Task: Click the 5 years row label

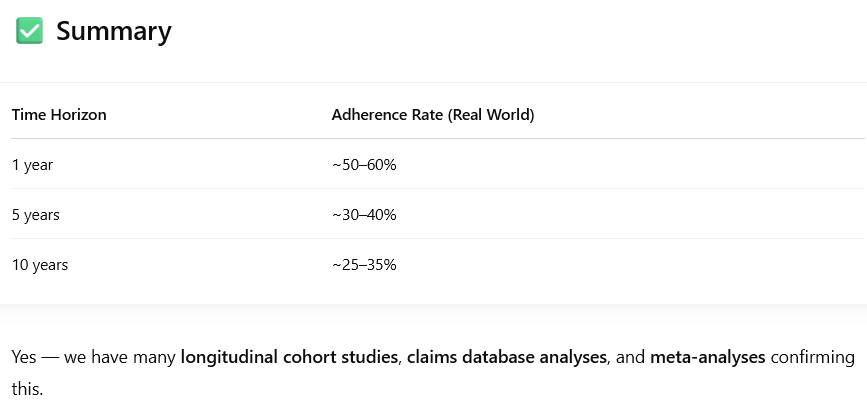Action: coord(36,215)
